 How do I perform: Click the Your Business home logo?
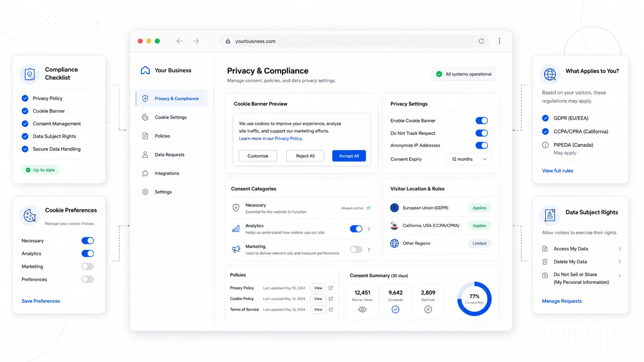[145, 70]
